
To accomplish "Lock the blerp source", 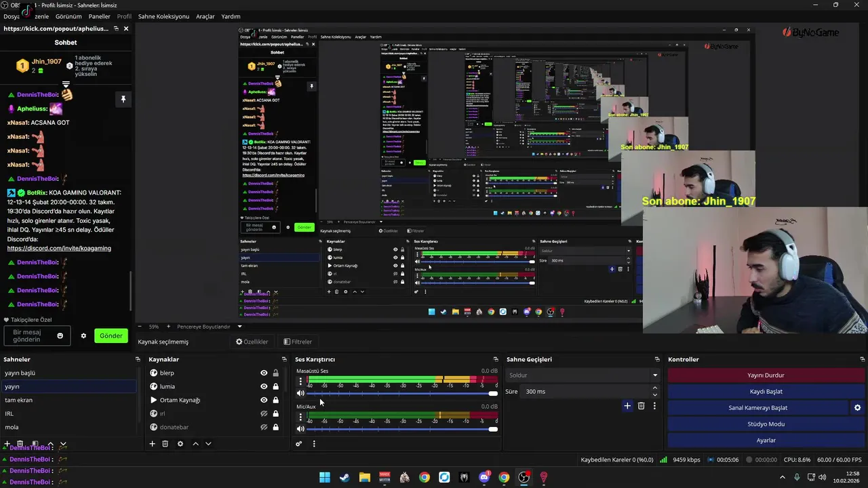I will pos(275,373).
